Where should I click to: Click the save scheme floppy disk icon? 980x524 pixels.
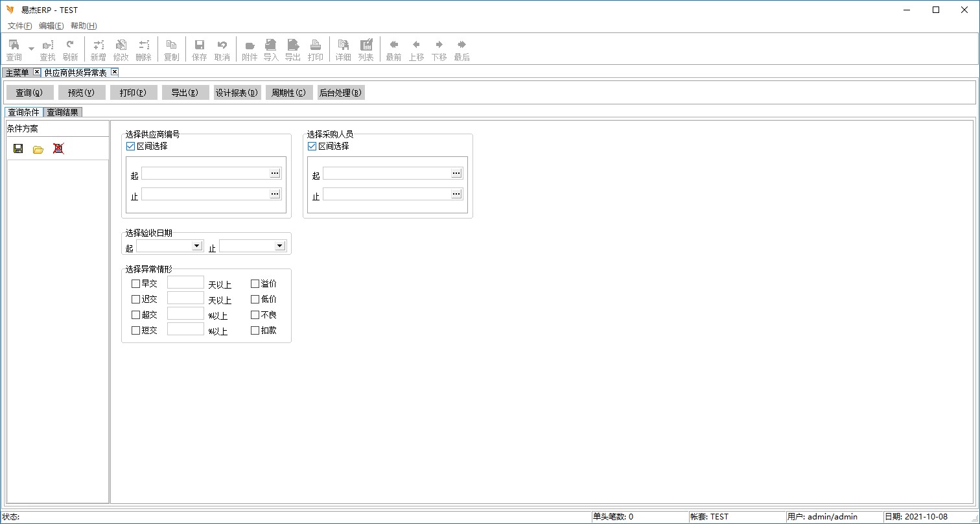[x=18, y=149]
